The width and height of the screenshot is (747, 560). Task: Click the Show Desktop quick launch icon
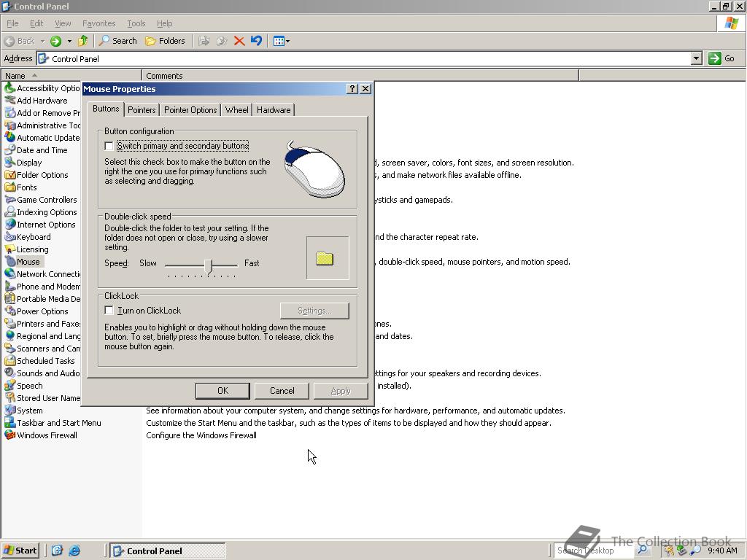[x=57, y=551]
